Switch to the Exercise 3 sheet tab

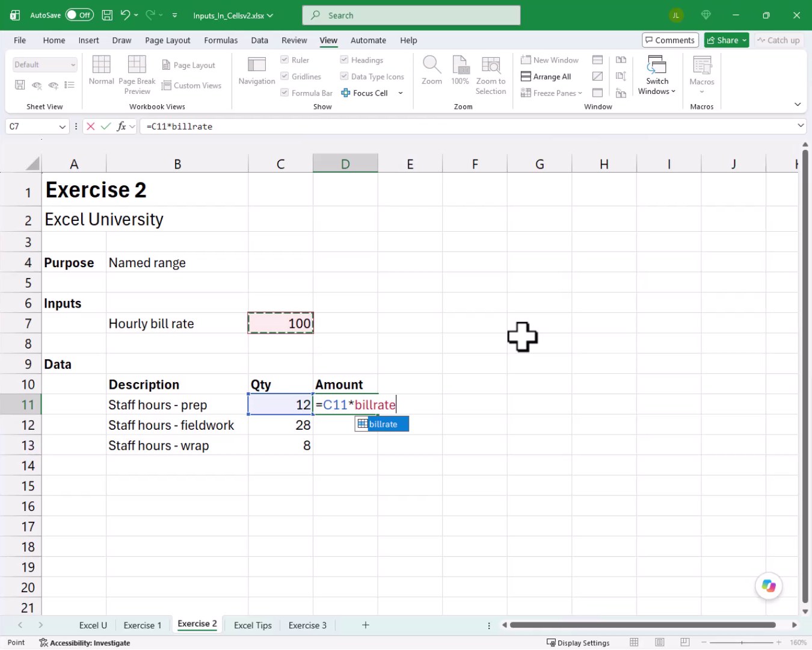tap(307, 625)
